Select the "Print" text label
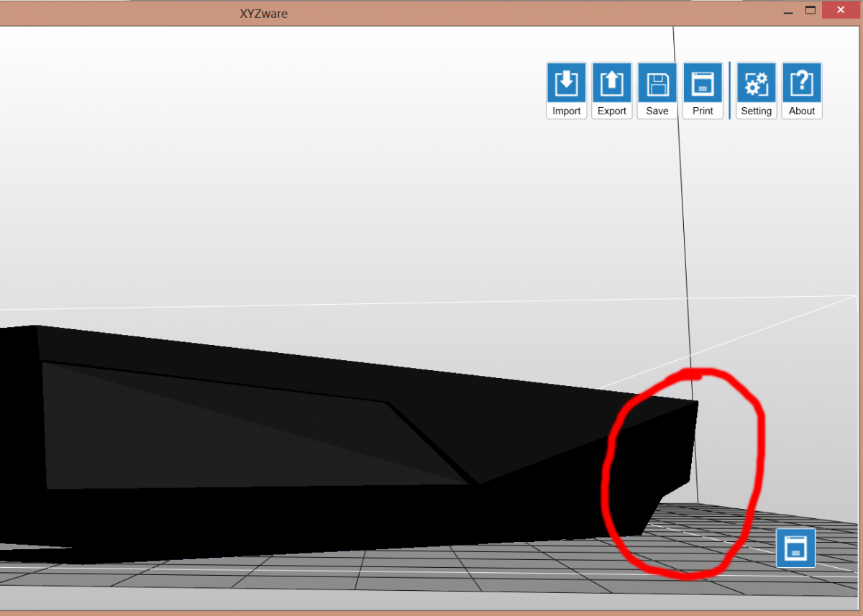Image resolution: width=863 pixels, height=616 pixels. [702, 111]
